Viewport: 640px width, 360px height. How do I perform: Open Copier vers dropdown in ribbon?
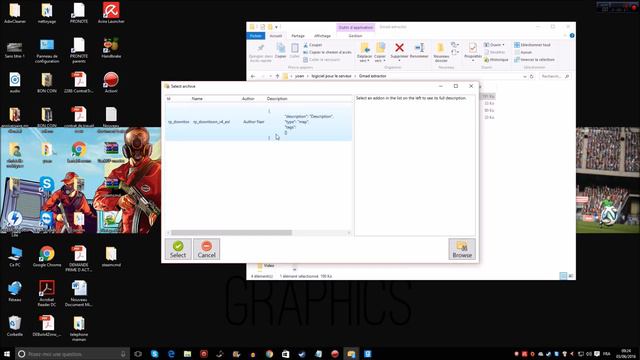click(380, 52)
